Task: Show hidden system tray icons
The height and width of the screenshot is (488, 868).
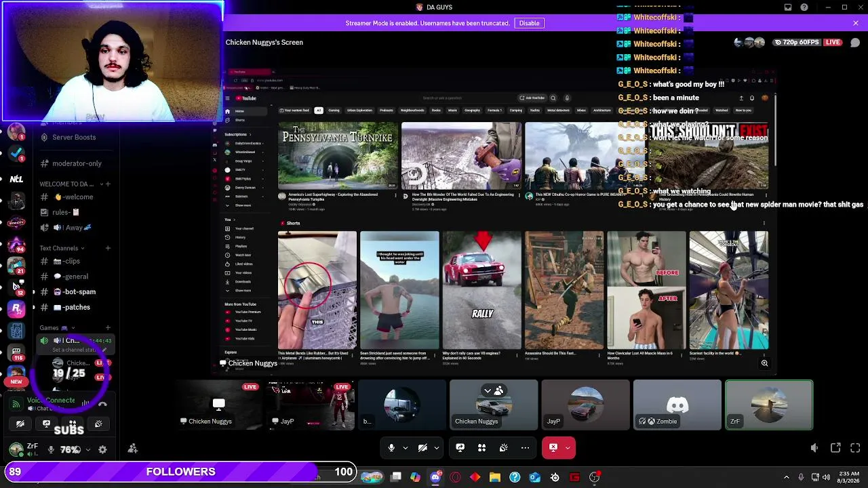Action: click(787, 477)
